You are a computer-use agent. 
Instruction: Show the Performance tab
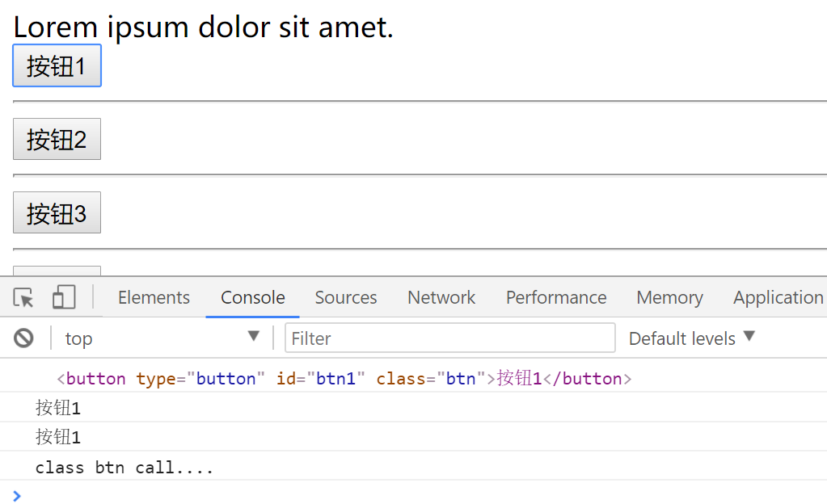[556, 298]
